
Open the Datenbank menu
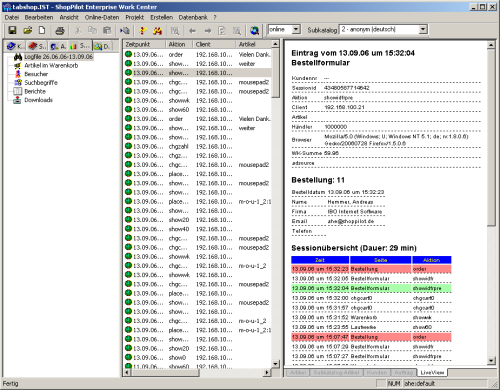pos(193,17)
